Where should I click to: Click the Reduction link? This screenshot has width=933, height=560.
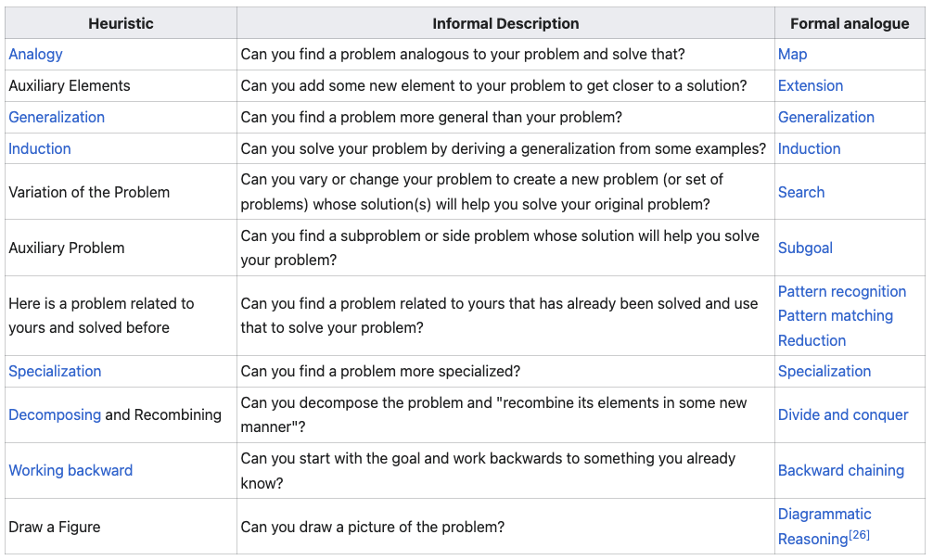point(812,340)
